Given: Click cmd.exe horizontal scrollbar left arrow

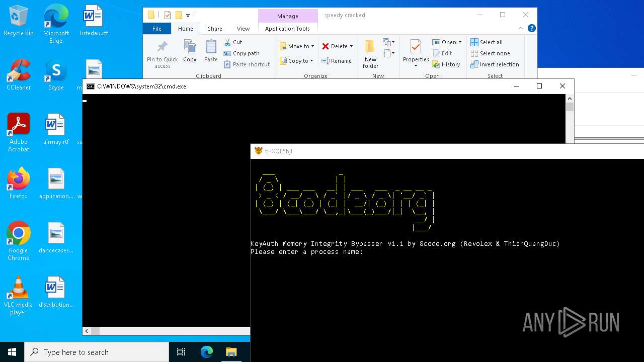Looking at the screenshot, I should click(87, 331).
